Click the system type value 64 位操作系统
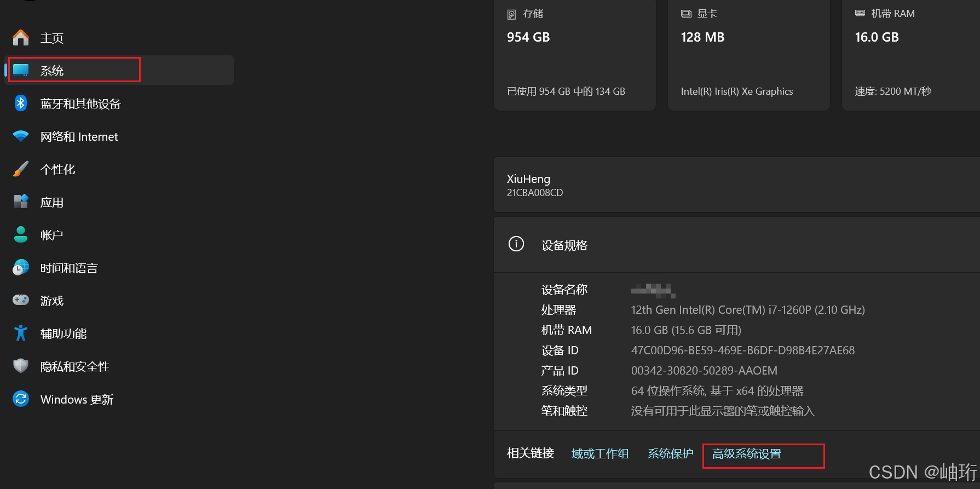The height and width of the screenshot is (489, 980). click(x=717, y=391)
